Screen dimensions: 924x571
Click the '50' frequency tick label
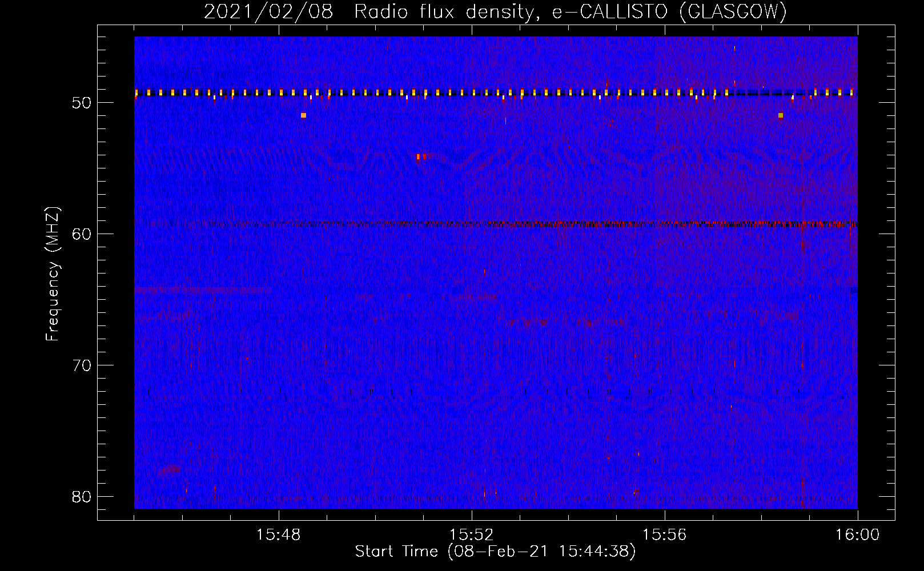[x=82, y=103]
